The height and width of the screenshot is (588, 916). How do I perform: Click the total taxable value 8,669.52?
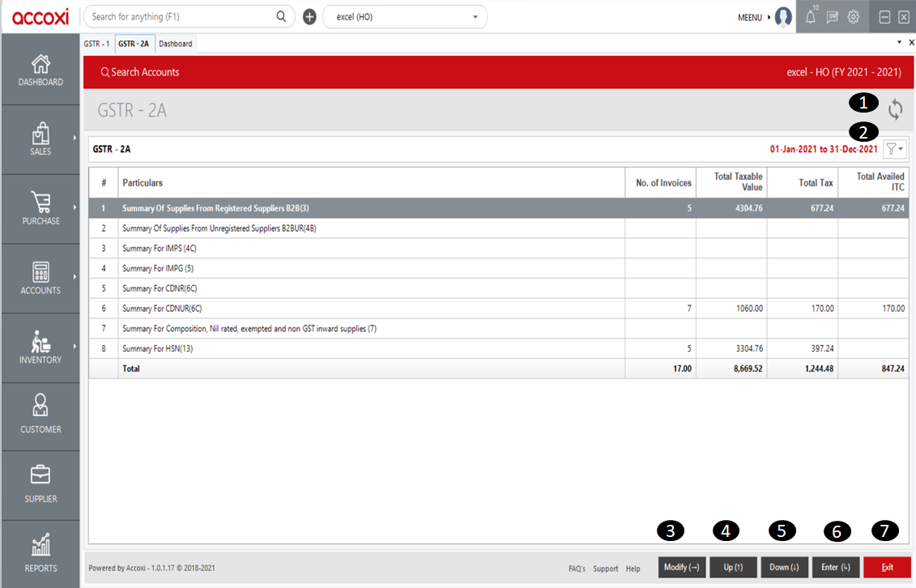coord(748,369)
